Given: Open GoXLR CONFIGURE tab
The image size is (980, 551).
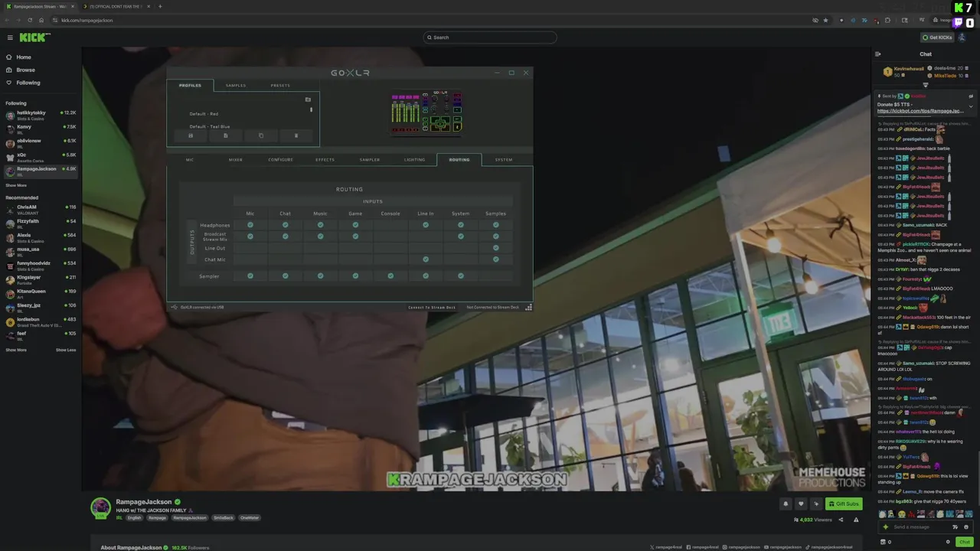Looking at the screenshot, I should pyautogui.click(x=280, y=160).
